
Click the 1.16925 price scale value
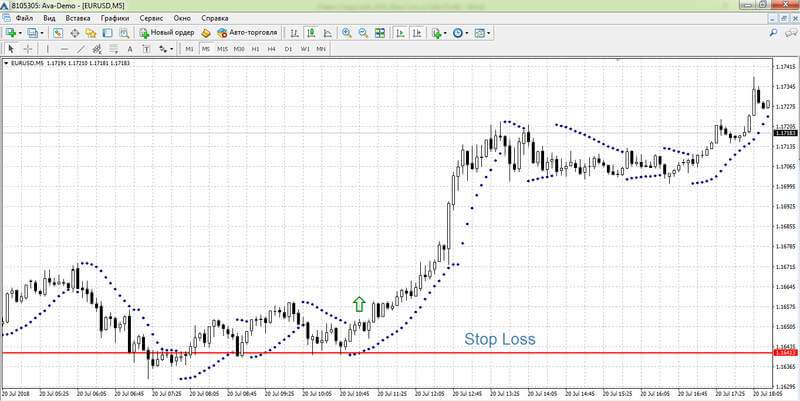[786, 207]
